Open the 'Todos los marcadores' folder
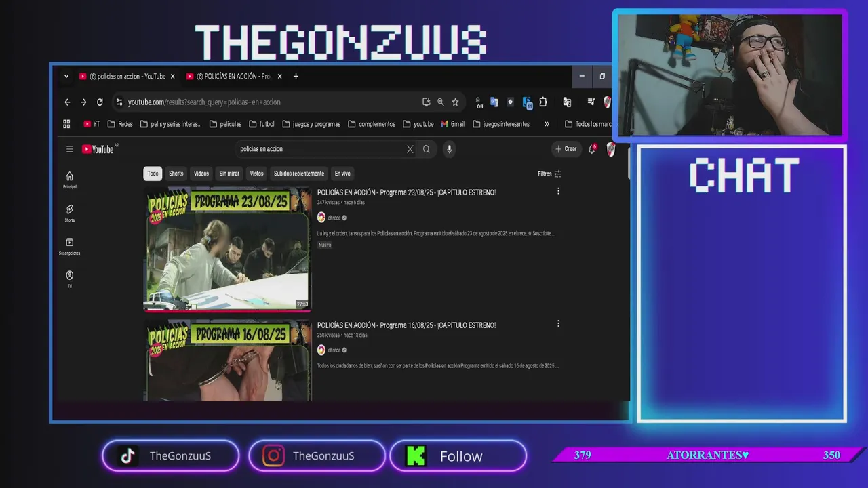 coord(588,124)
